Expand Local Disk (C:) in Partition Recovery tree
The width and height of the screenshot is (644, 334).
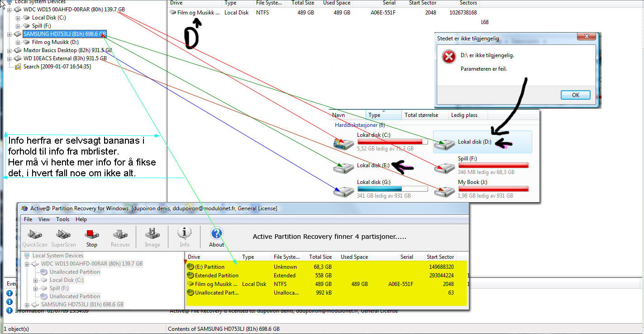click(36, 280)
